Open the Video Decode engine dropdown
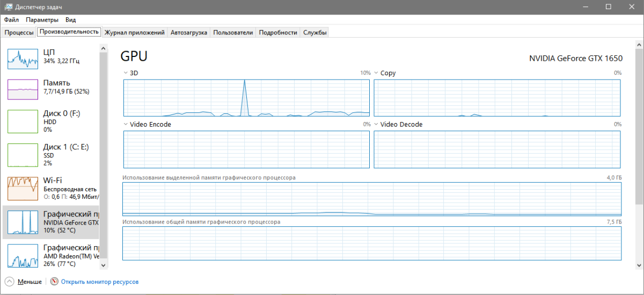This screenshot has width=644, height=295. 376,124
